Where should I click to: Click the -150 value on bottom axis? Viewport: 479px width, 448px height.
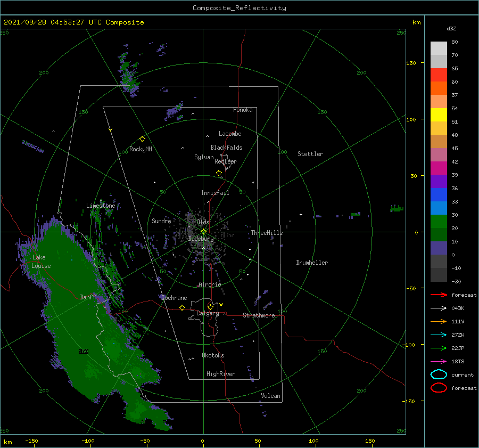pos(31,441)
